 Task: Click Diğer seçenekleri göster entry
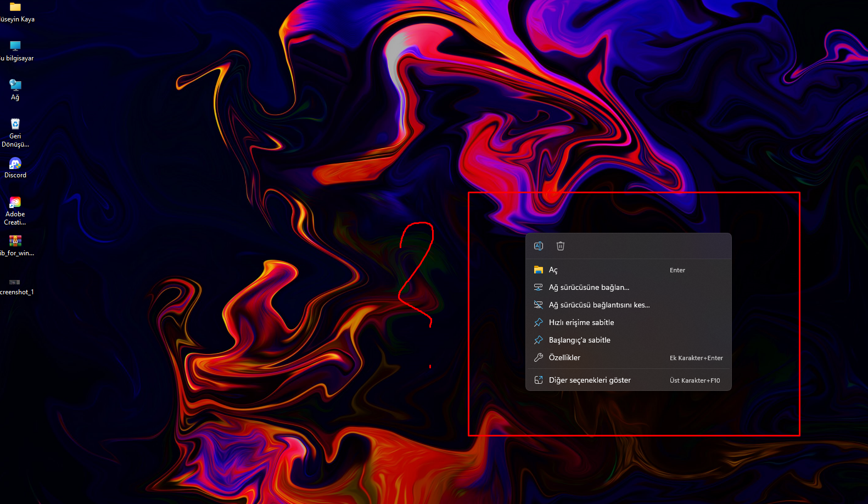click(629, 380)
